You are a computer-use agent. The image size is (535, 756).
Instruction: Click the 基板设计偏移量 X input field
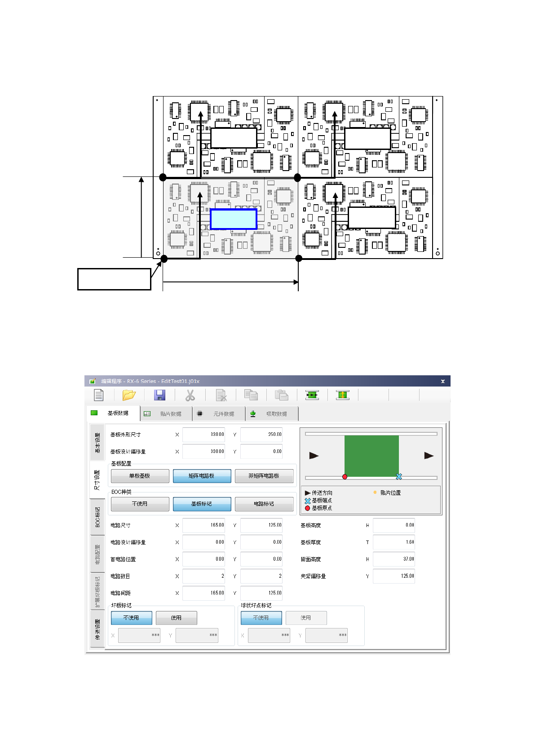tap(204, 452)
